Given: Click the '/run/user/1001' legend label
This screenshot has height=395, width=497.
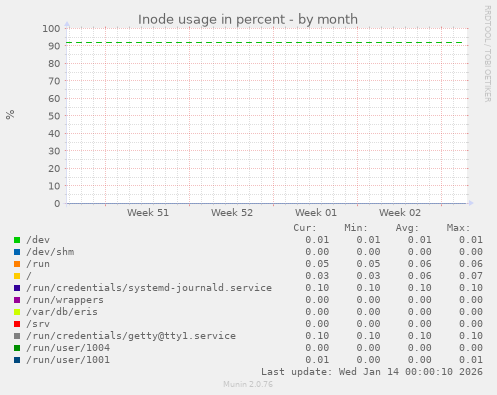Looking at the screenshot, I should [68, 360].
